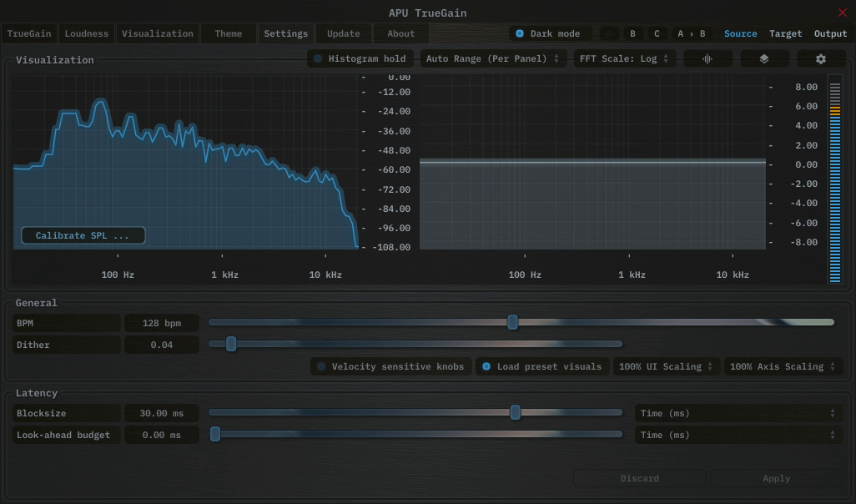Click the output level meter

835,179
